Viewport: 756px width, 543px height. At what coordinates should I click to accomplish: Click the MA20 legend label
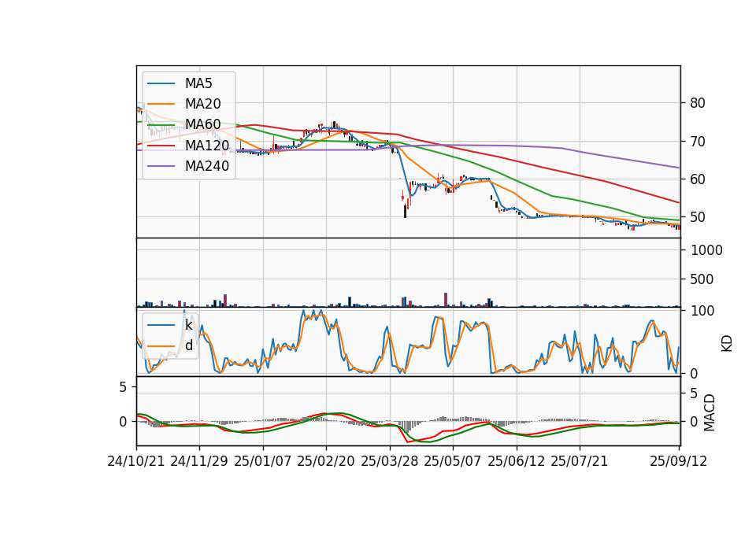tap(202, 104)
